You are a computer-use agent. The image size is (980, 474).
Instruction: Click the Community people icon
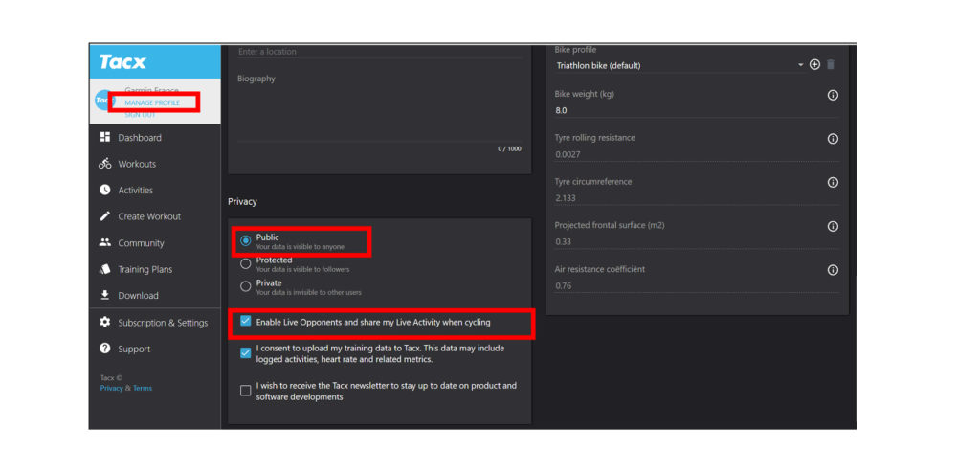click(x=105, y=242)
